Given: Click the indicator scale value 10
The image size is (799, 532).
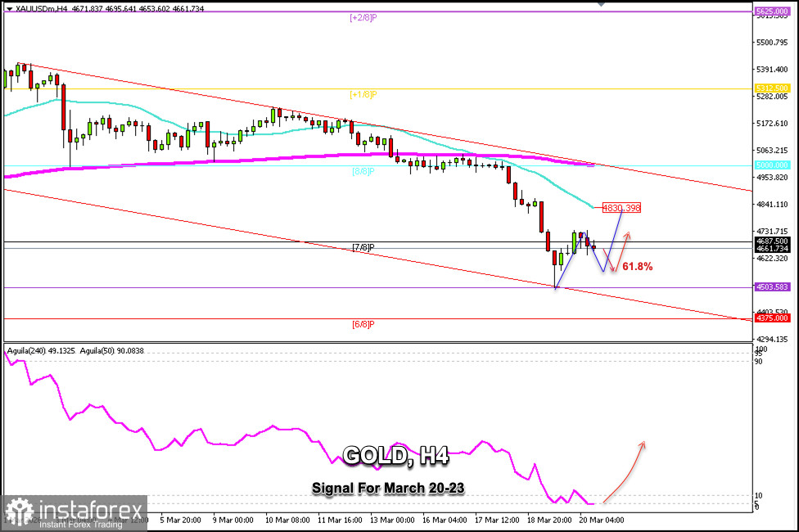Looking at the screenshot, I should click(758, 495).
